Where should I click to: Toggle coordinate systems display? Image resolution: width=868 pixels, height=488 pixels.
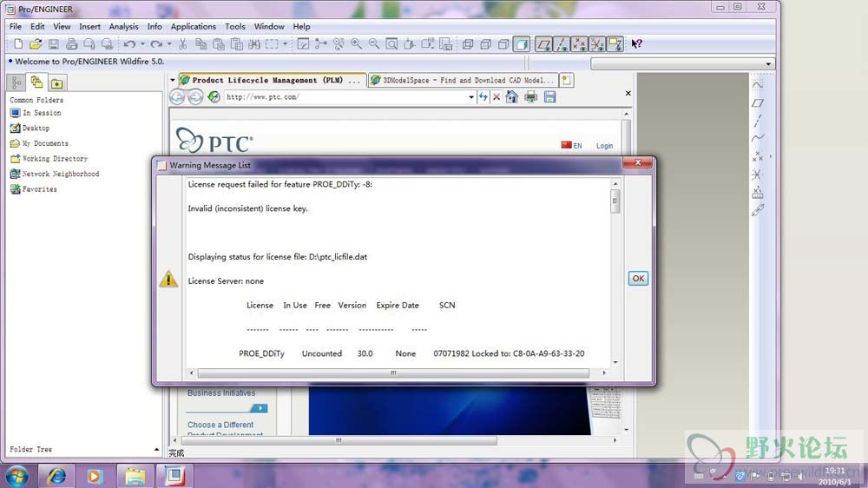[x=597, y=43]
